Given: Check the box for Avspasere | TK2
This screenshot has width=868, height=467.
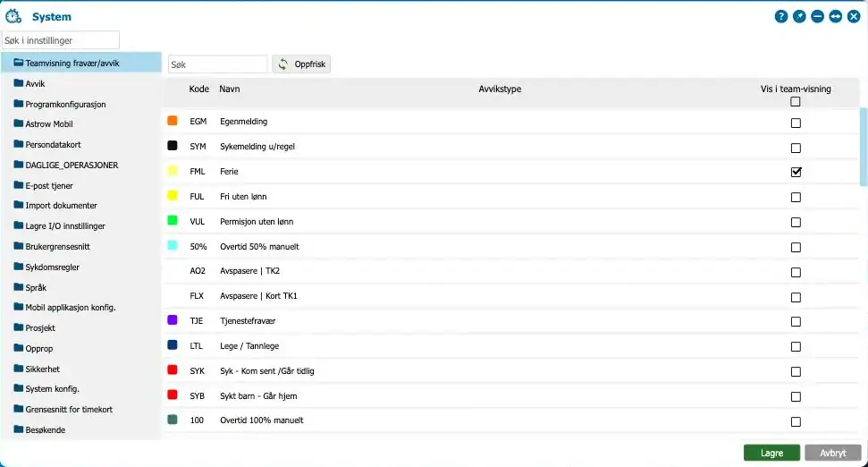Looking at the screenshot, I should coord(796,273).
